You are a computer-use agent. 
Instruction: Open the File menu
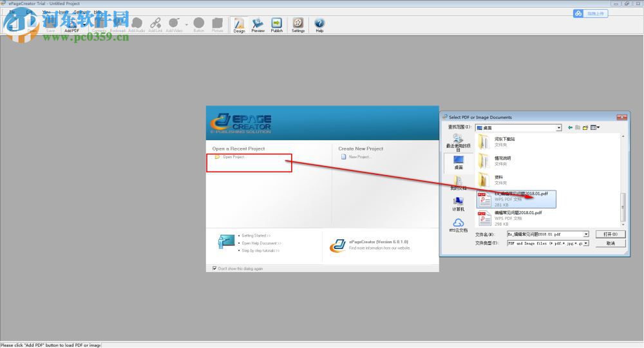(x=12, y=12)
